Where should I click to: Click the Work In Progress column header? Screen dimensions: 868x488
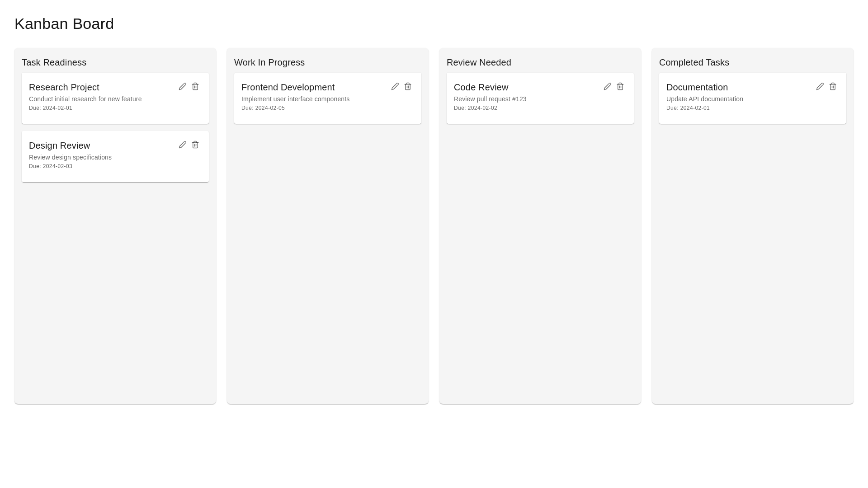tap(269, 62)
